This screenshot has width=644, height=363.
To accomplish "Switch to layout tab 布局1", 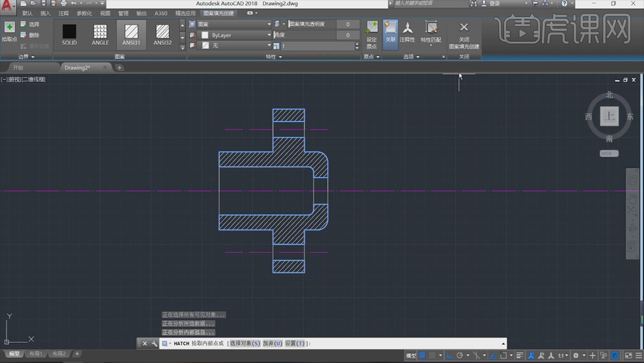I will pyautogui.click(x=36, y=353).
